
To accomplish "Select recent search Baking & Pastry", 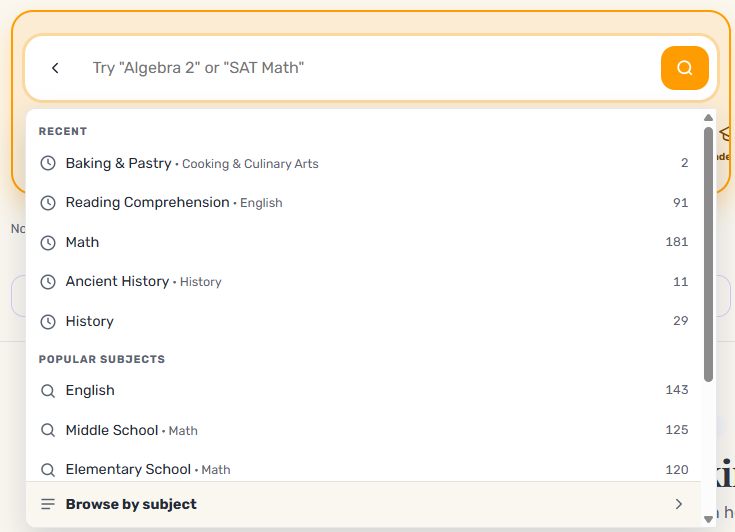I will point(363,163).
